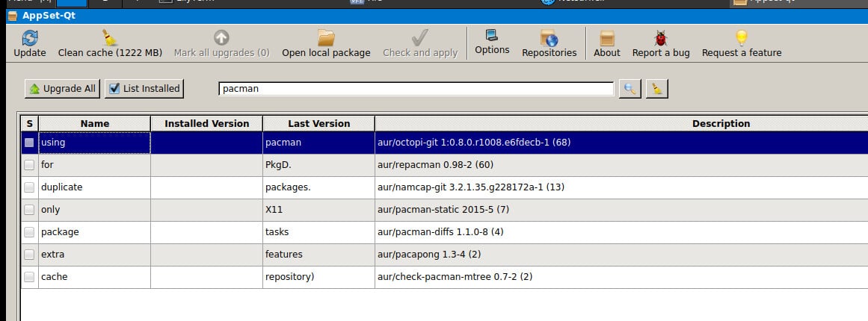Select the aur/repacman 0.98-2 row

coord(434,165)
